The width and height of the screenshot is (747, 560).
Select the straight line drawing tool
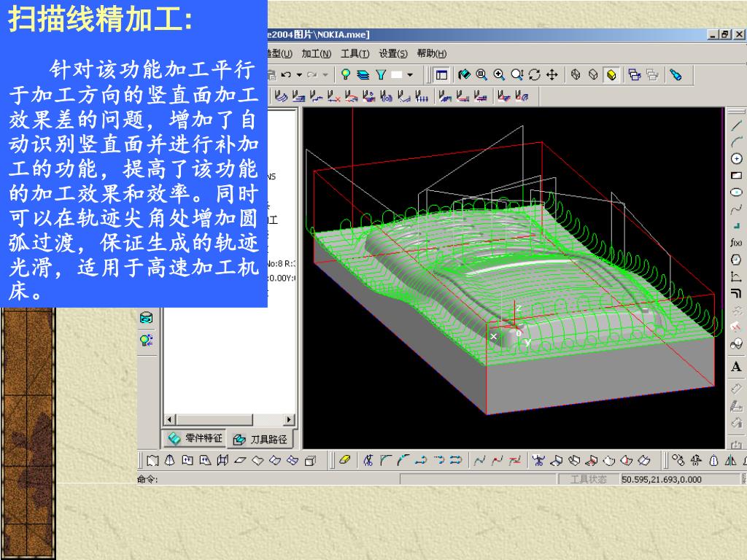[737, 125]
